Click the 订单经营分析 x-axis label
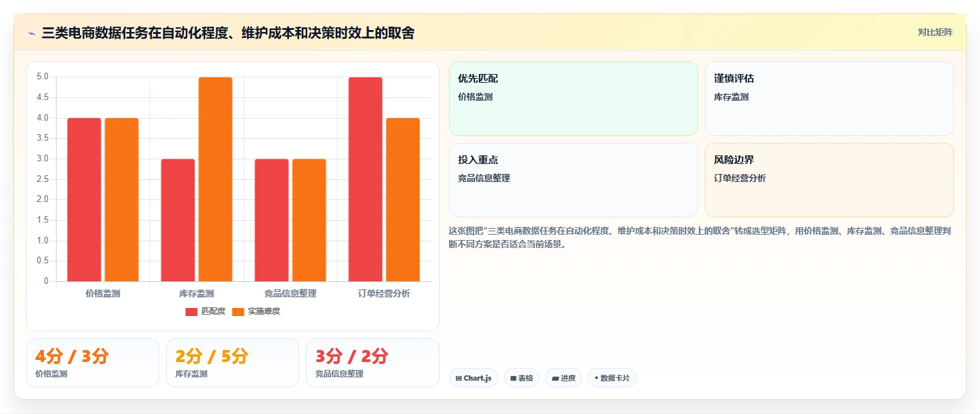Viewport: 980px width, 414px height. point(384,293)
